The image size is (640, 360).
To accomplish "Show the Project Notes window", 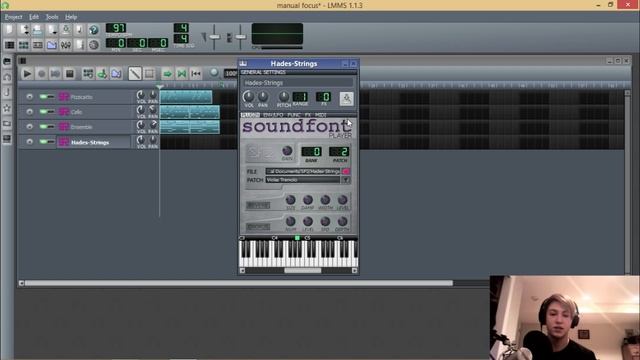I will [x=80, y=44].
